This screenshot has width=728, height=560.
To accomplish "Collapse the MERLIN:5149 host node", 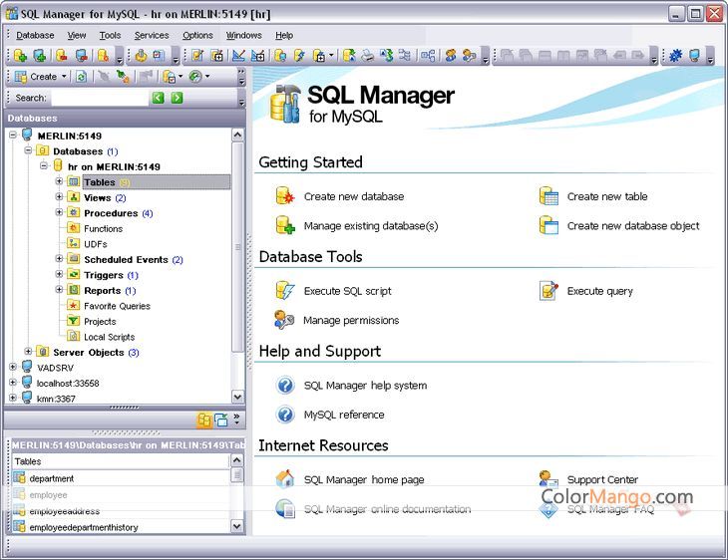I will tap(13, 135).
